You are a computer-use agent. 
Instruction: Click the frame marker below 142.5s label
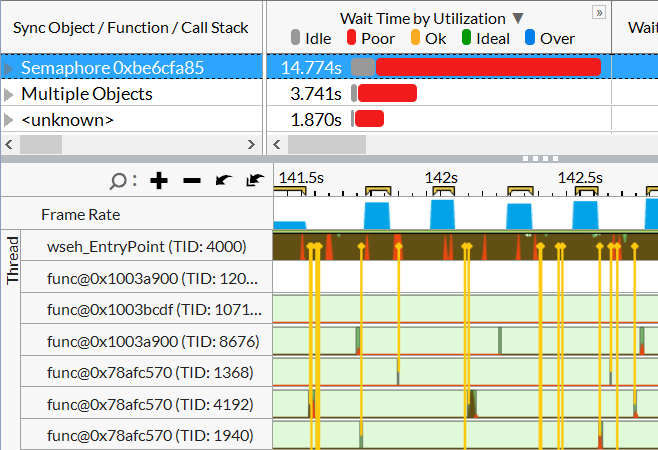point(586,191)
